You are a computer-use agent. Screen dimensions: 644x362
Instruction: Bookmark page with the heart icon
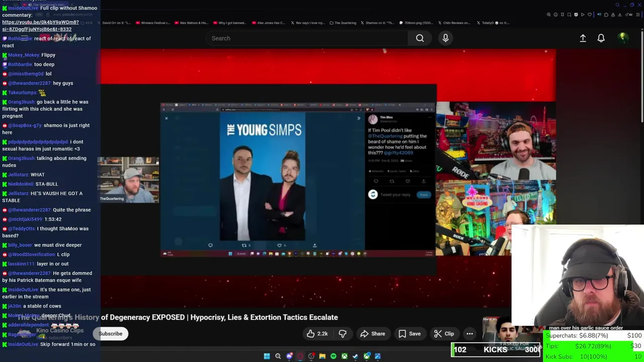coord(590,15)
